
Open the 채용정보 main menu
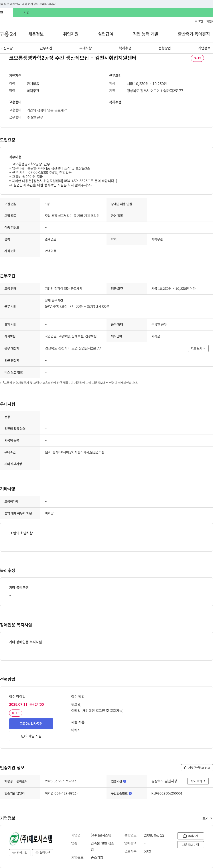click(x=36, y=34)
